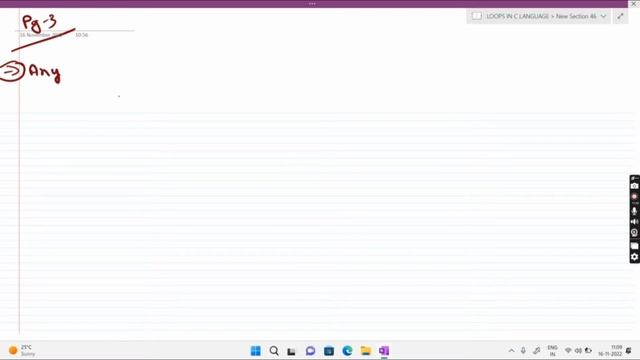
Task: Open the screen recorder settings gear
Action: click(x=634, y=257)
